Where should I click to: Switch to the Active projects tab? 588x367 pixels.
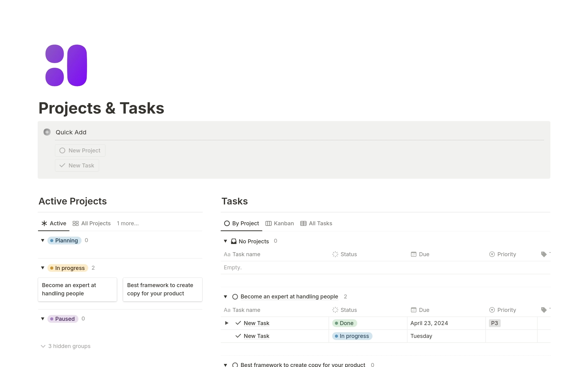pos(54,223)
